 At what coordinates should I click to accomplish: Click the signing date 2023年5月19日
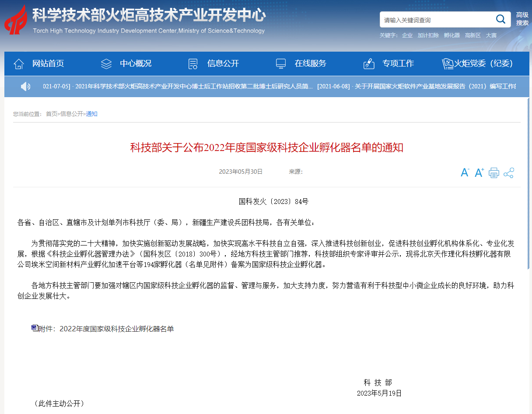click(x=379, y=393)
